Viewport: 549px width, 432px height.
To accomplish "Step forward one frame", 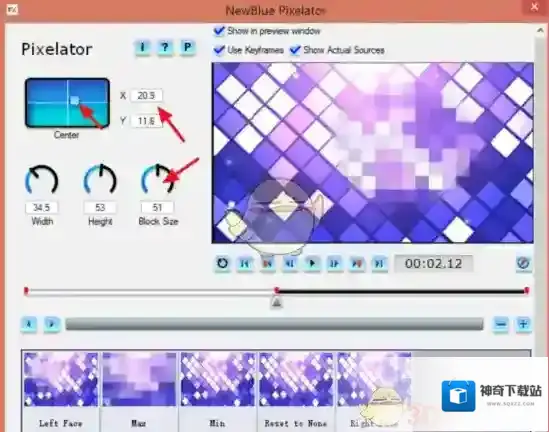I will (x=334, y=263).
